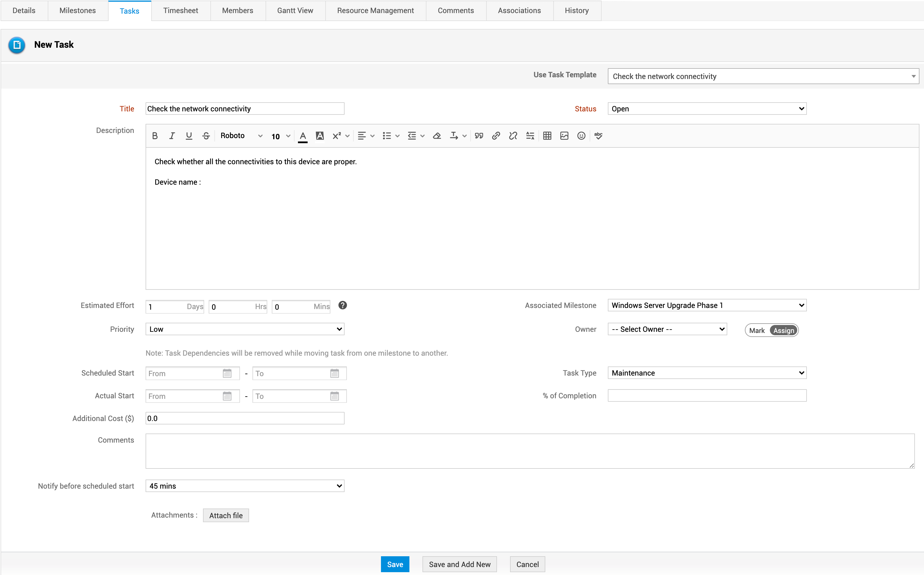Click the Estimated Effort help icon

click(x=343, y=305)
